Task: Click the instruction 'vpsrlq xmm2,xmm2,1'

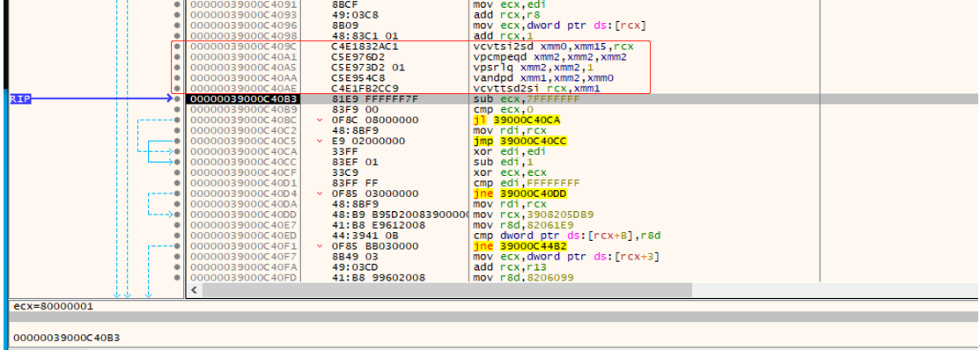Action: [533, 68]
